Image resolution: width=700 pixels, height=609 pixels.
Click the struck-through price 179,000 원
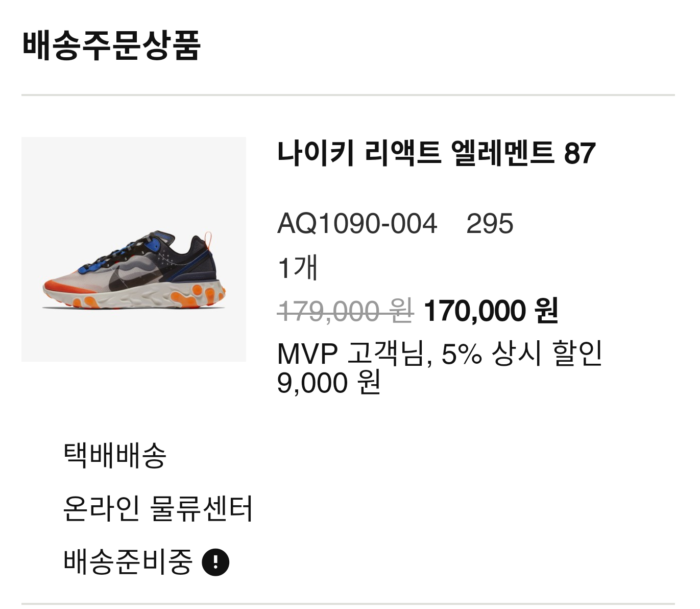click(345, 311)
